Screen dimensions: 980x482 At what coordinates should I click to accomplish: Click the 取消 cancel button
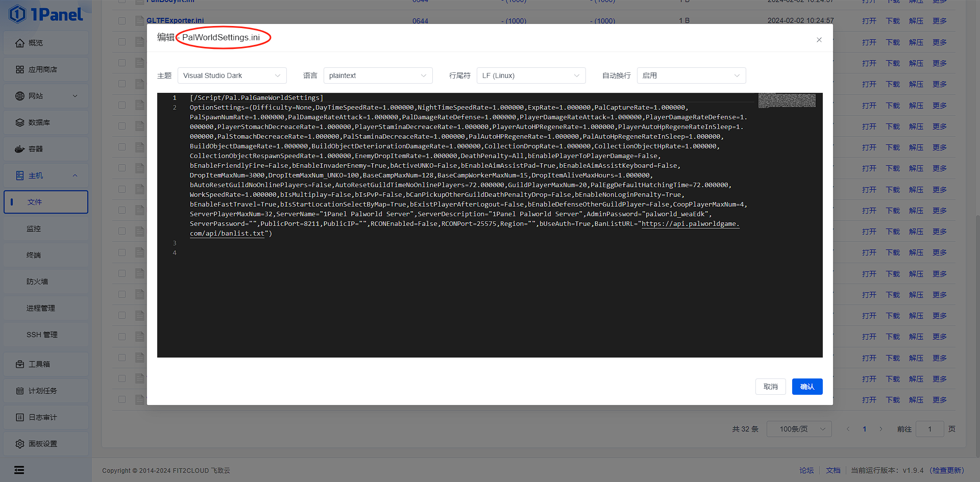(771, 387)
